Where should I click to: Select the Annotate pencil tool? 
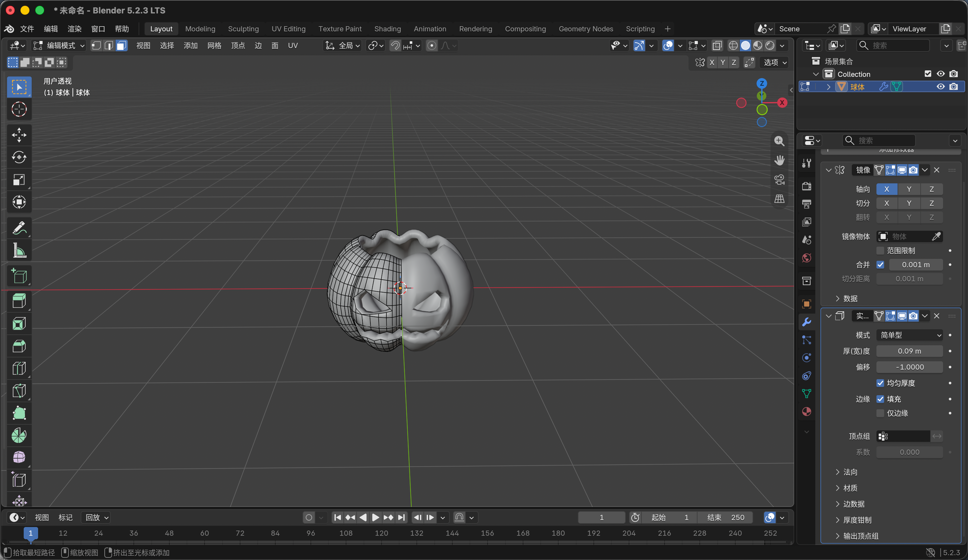coord(19,228)
